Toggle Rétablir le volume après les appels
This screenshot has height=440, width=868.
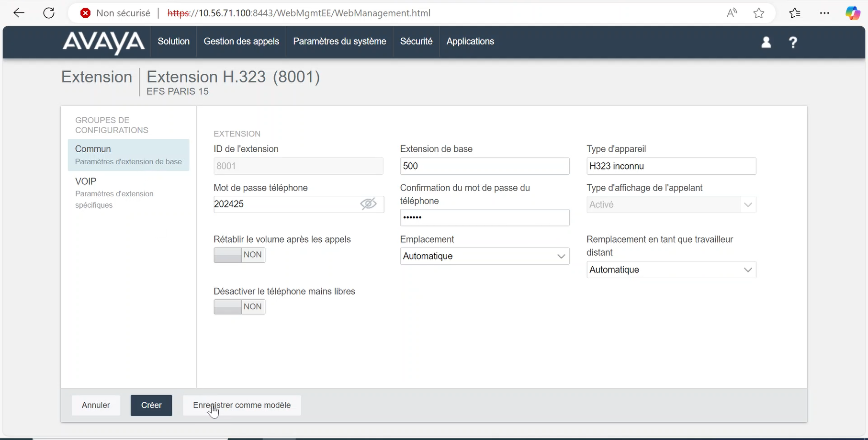click(x=239, y=255)
